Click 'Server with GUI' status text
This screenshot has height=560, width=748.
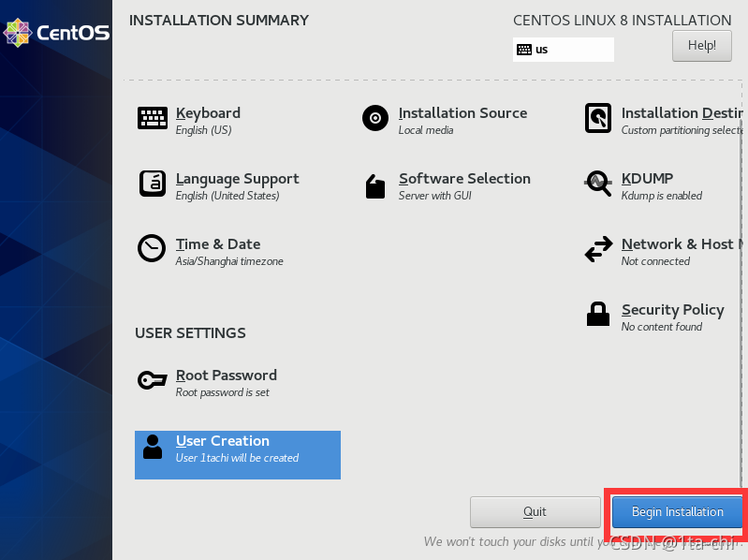coord(434,196)
